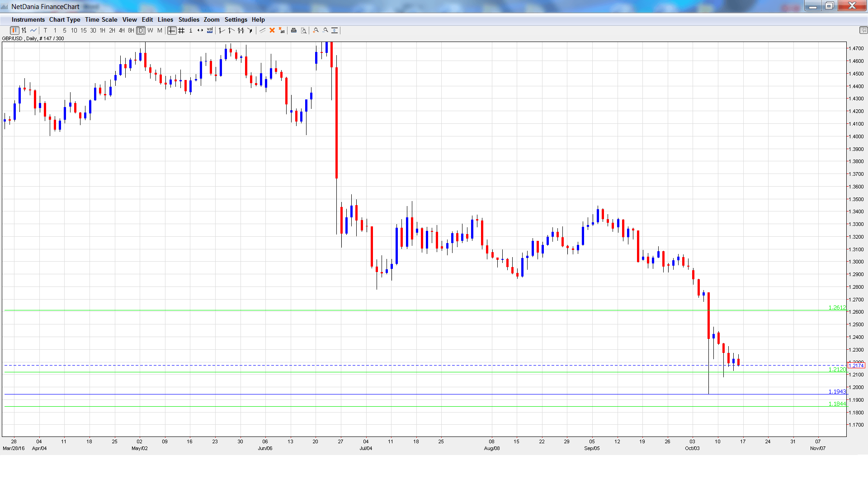Click the zoom in magnifier icon
The width and height of the screenshot is (868, 488).
[316, 30]
